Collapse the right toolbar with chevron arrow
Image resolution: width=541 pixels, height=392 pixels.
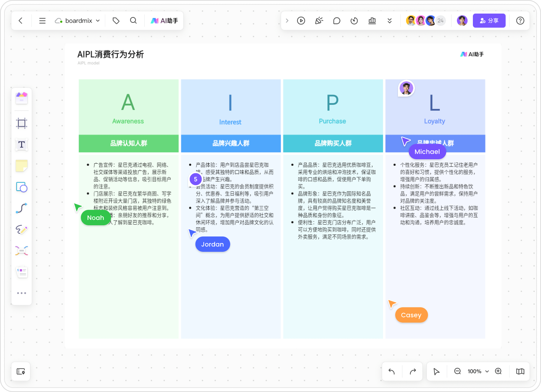click(x=287, y=21)
